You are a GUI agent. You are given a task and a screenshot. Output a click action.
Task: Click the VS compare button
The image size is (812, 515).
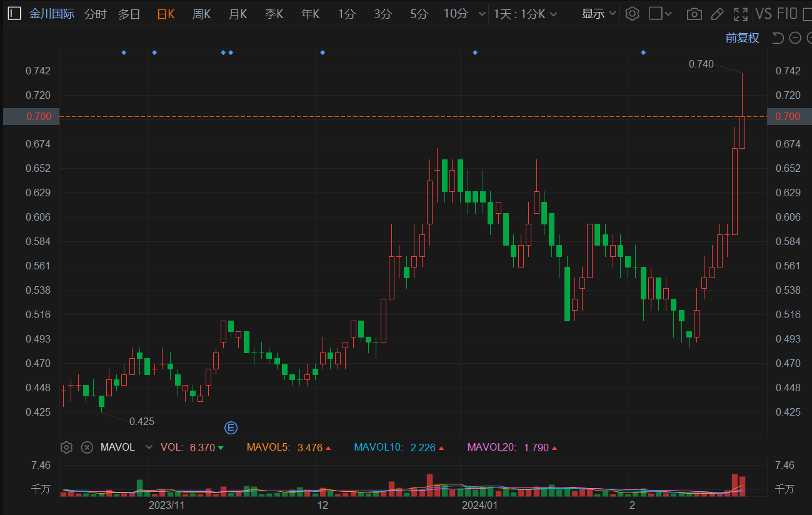pos(763,14)
